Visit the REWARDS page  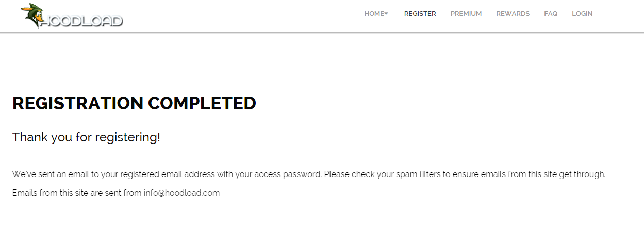(x=513, y=14)
